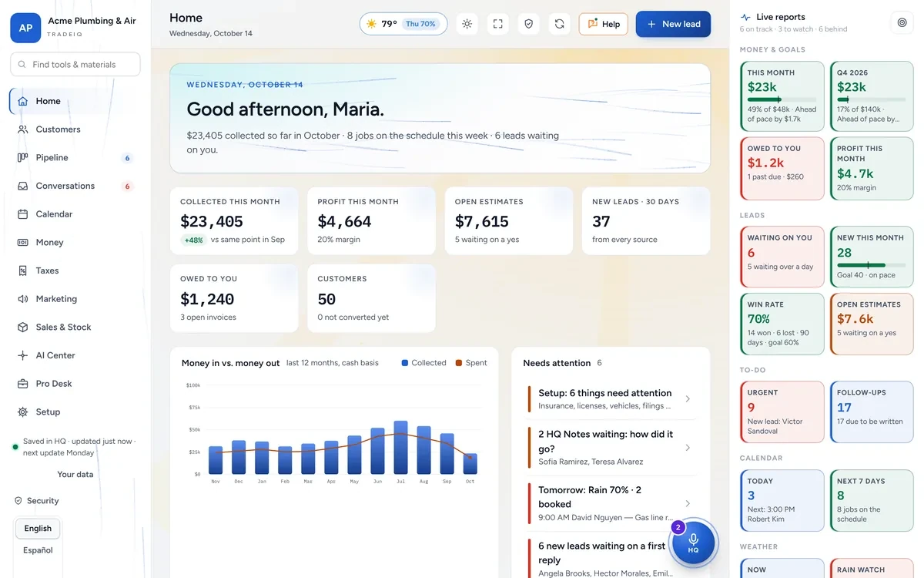Click the weather pill showing 79°
The image size is (924, 578).
(x=403, y=24)
